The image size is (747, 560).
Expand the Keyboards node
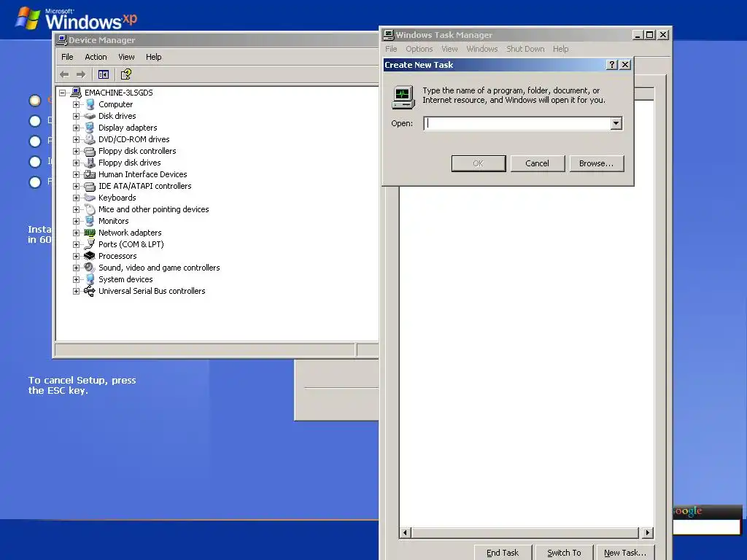pos(76,198)
